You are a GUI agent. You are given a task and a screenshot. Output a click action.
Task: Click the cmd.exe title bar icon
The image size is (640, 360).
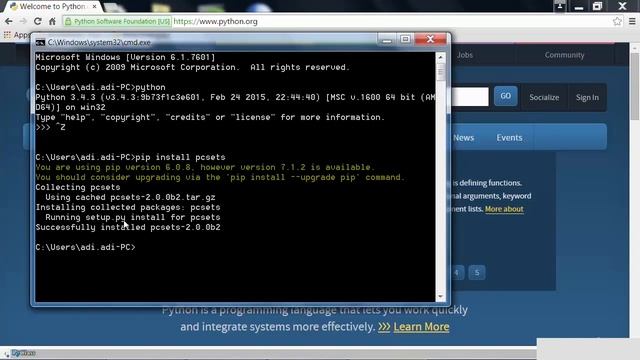(x=40, y=42)
